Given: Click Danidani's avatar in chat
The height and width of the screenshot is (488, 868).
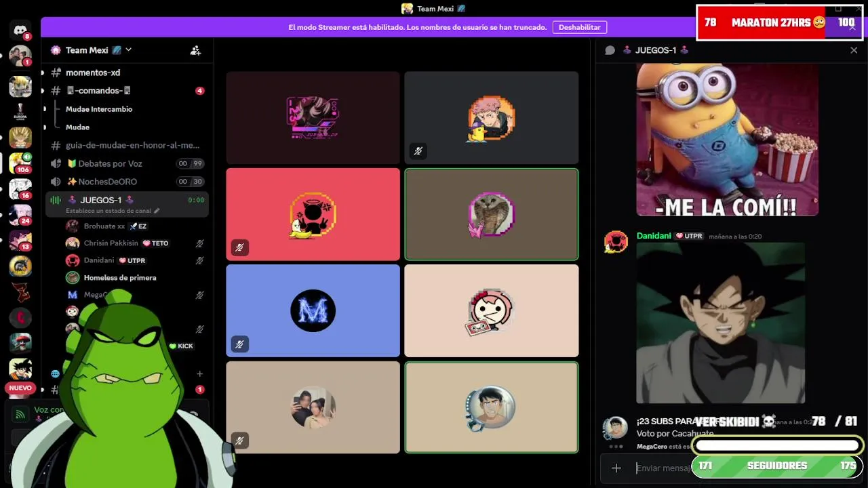Looking at the screenshot, I should (616, 242).
